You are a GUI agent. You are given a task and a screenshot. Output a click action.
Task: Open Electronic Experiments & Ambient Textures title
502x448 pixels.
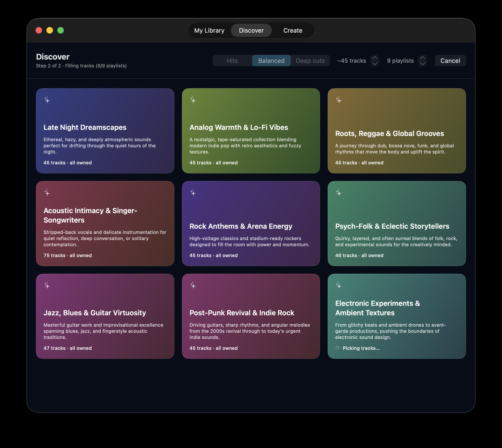point(378,308)
